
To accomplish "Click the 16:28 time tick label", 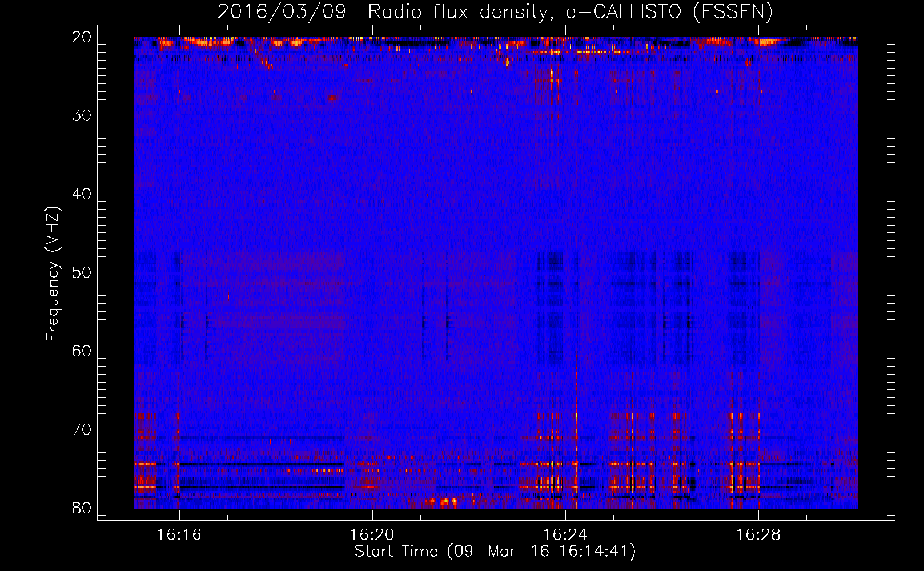I will 758,535.
